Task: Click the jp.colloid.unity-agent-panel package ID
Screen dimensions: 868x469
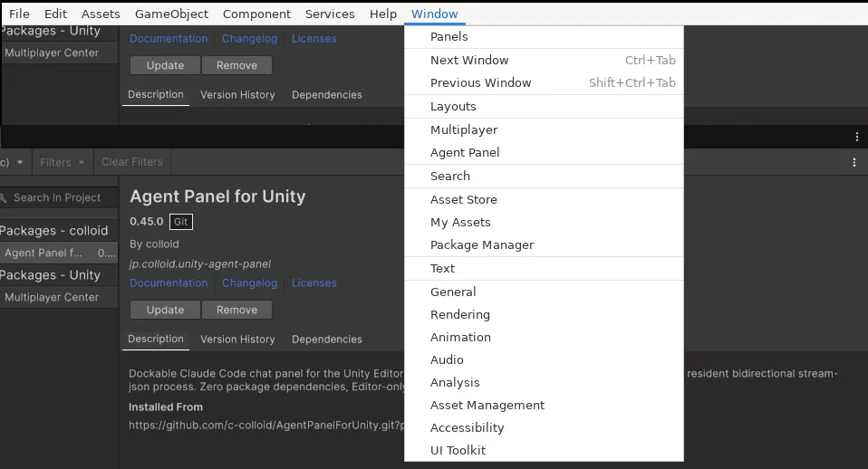Action: 200,263
